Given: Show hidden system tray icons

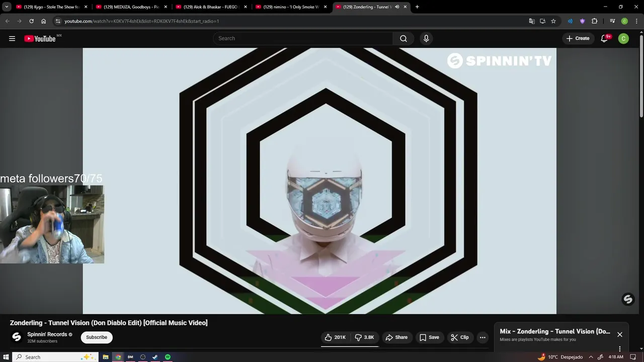Looking at the screenshot, I should [591, 357].
